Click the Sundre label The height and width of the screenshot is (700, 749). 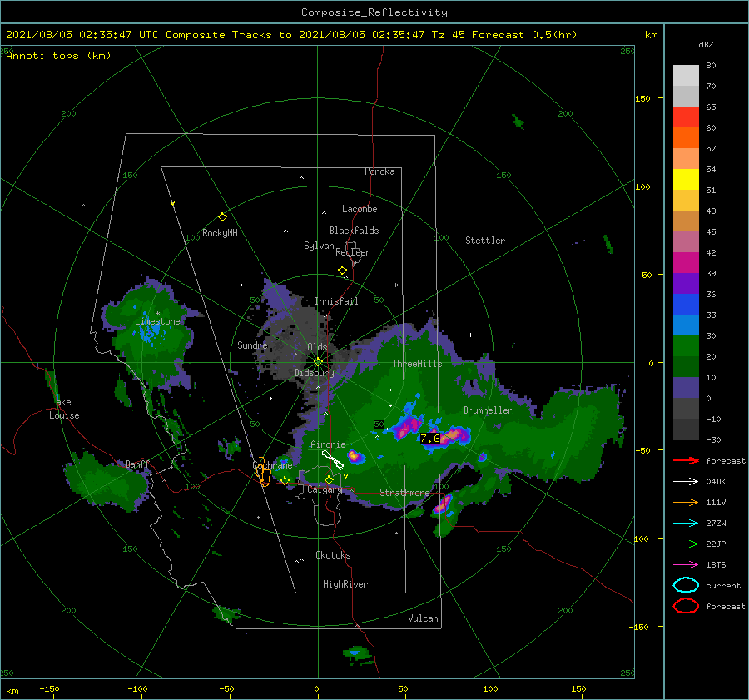tap(253, 345)
